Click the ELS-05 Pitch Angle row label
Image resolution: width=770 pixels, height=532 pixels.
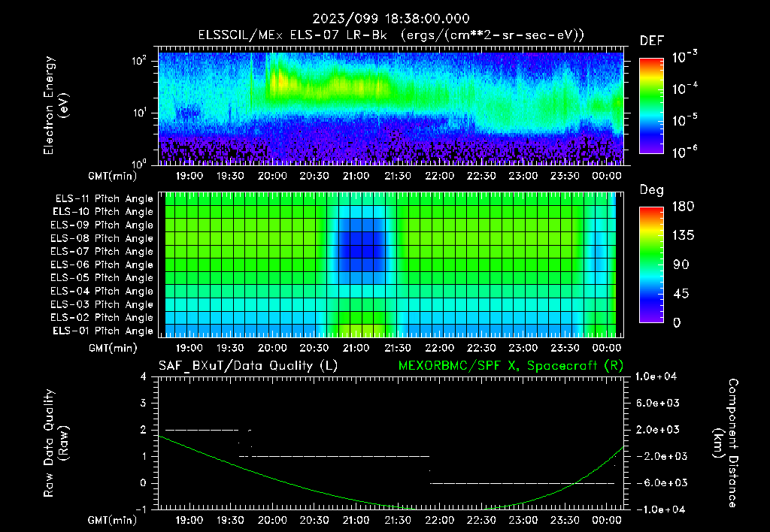(102, 278)
